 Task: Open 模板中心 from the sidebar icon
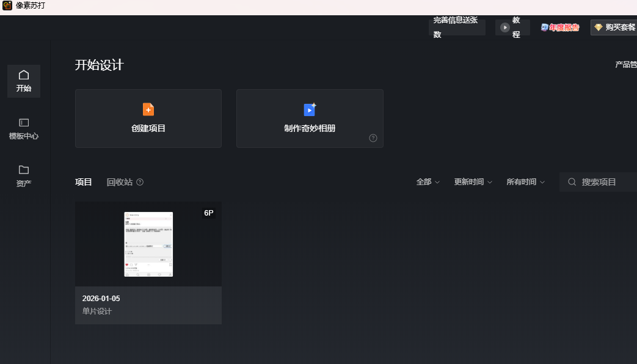pyautogui.click(x=24, y=123)
